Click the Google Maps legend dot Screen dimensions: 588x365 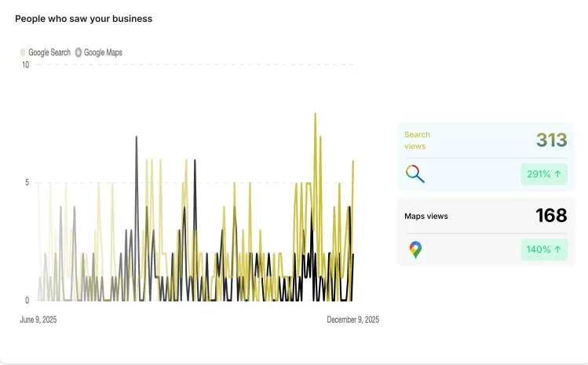click(79, 53)
